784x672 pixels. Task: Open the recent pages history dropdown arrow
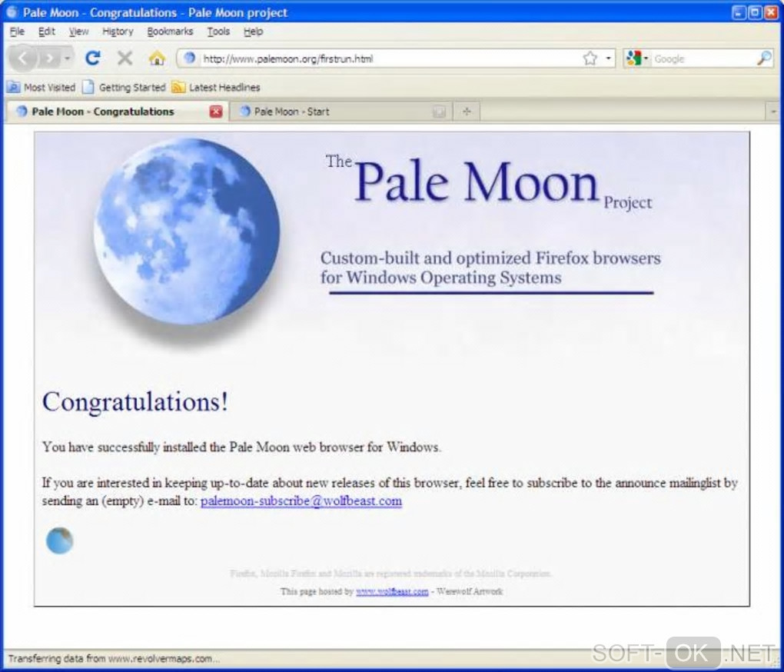(x=67, y=58)
